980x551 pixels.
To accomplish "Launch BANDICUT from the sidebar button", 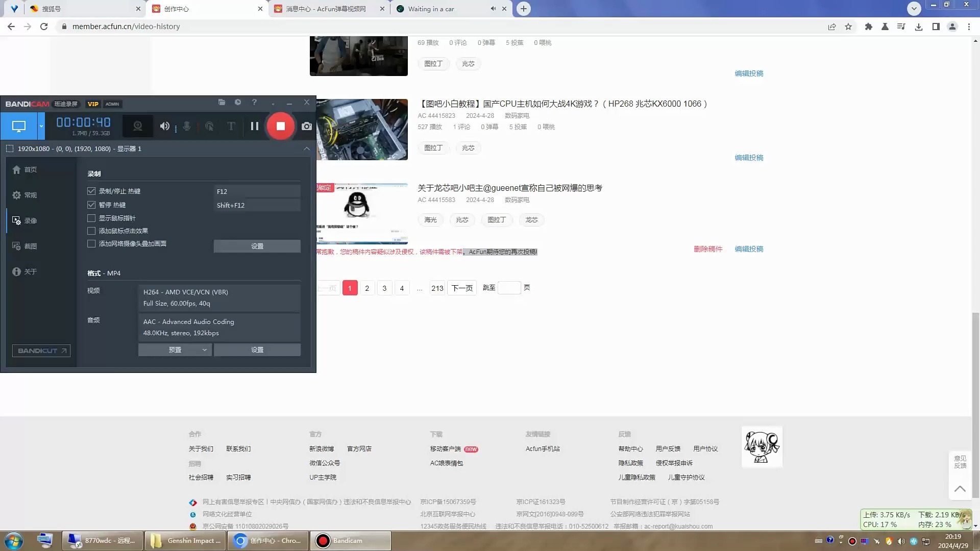I will [41, 350].
